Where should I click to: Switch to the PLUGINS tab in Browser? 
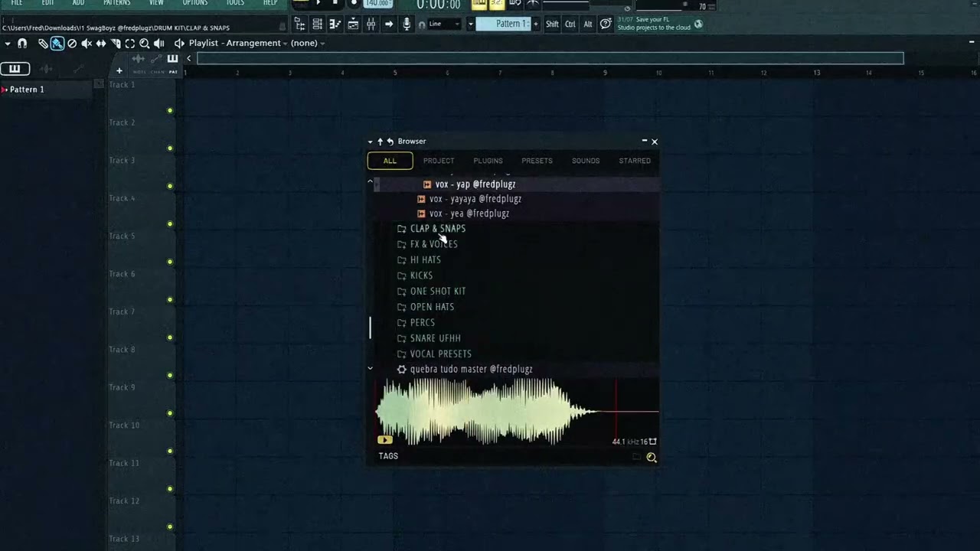pyautogui.click(x=488, y=161)
